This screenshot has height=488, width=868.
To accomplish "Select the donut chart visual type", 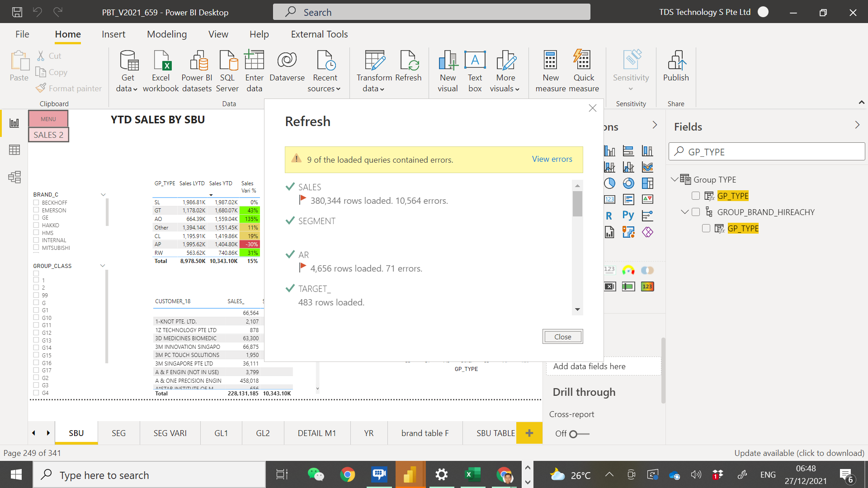I will [x=628, y=183].
